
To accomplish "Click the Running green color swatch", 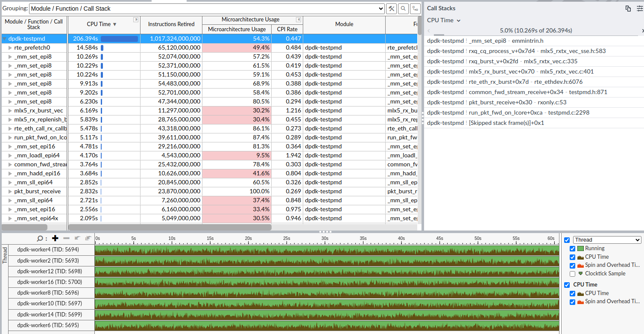I will click(580, 248).
